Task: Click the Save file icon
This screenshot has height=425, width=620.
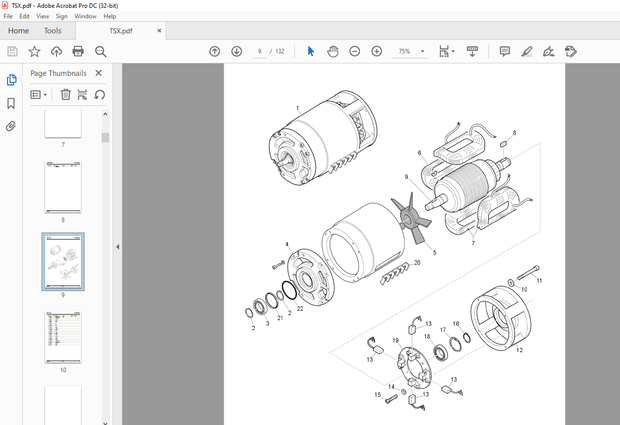Action: tap(12, 51)
